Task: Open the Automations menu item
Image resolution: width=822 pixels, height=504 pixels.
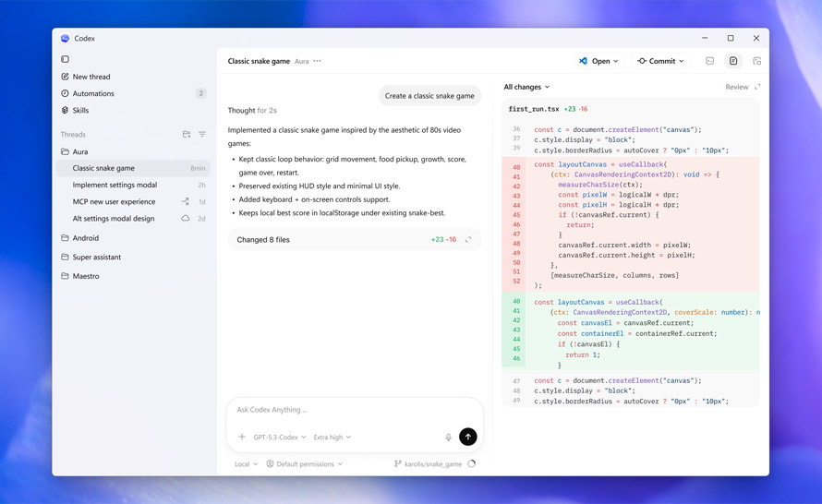Action: (93, 93)
